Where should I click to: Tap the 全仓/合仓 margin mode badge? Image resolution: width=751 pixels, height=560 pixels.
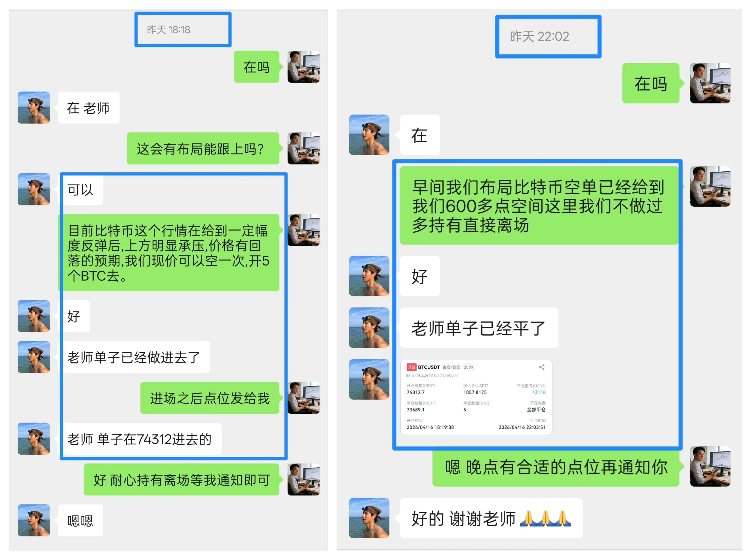pyautogui.click(x=451, y=367)
